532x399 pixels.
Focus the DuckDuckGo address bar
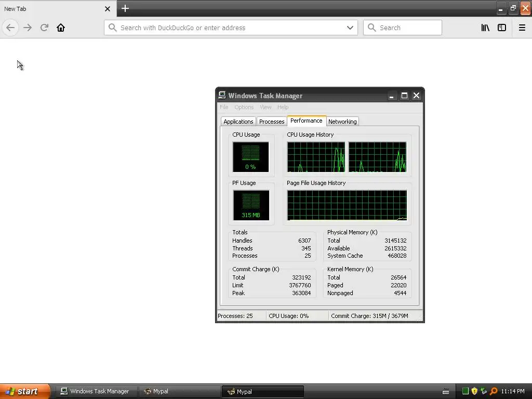pos(231,28)
